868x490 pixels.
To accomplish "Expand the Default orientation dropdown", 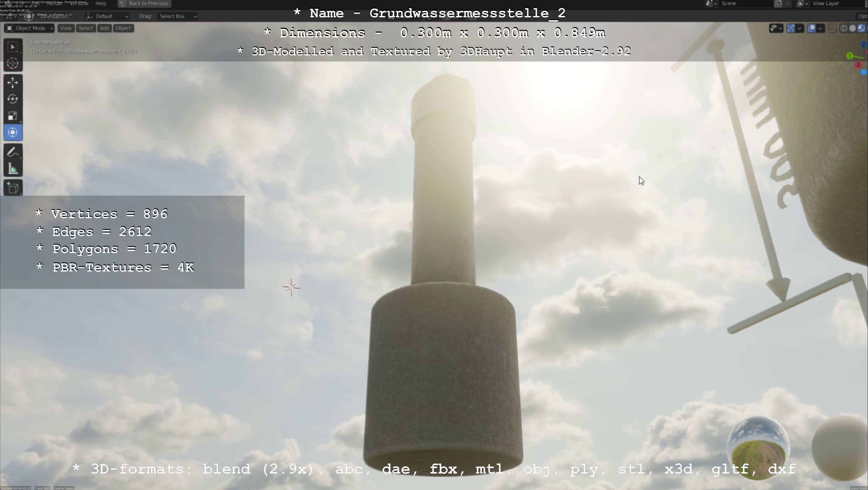I will 107,16.
